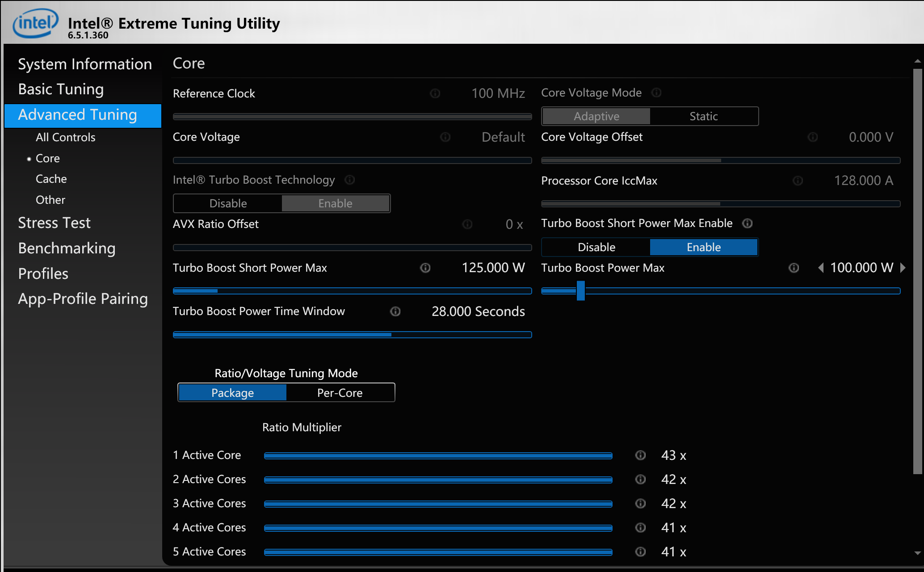
Task: Click info icon beside Core Voltage Mode
Action: pos(656,93)
